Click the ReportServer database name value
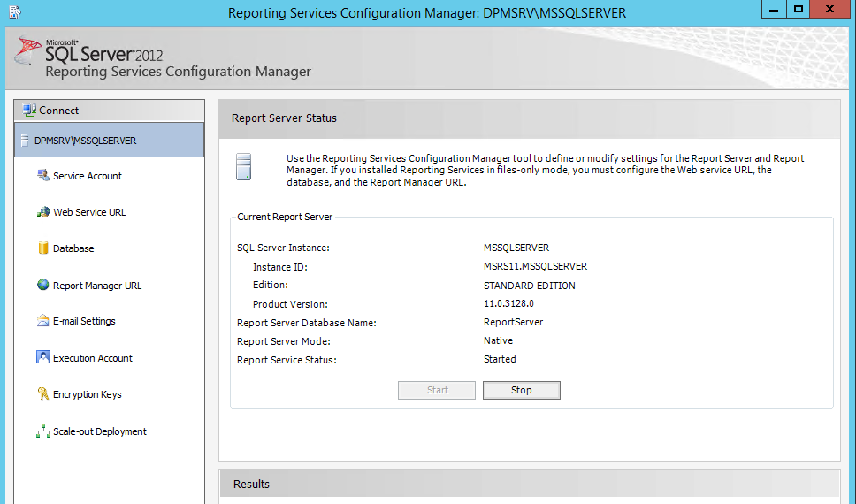This screenshot has width=856, height=504. [x=513, y=322]
